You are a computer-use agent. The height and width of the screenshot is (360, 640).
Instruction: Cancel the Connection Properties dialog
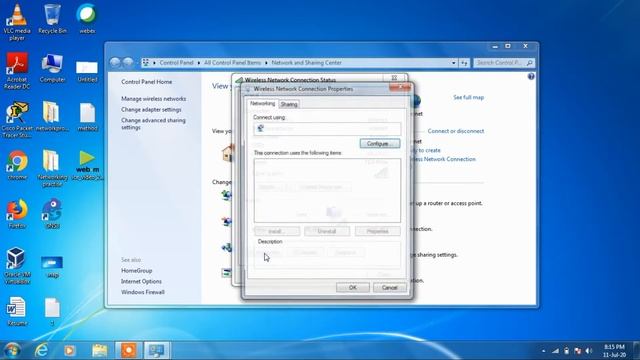click(x=389, y=287)
